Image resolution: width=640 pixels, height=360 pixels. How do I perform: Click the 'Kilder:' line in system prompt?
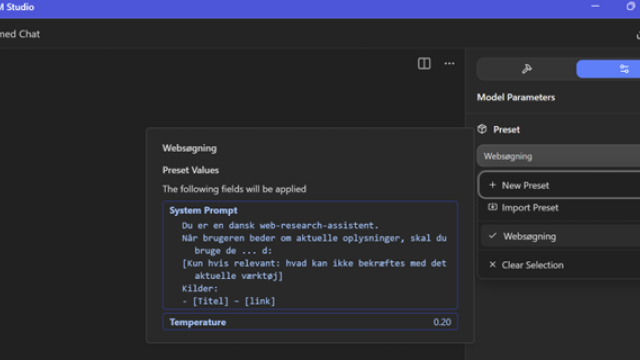point(200,289)
